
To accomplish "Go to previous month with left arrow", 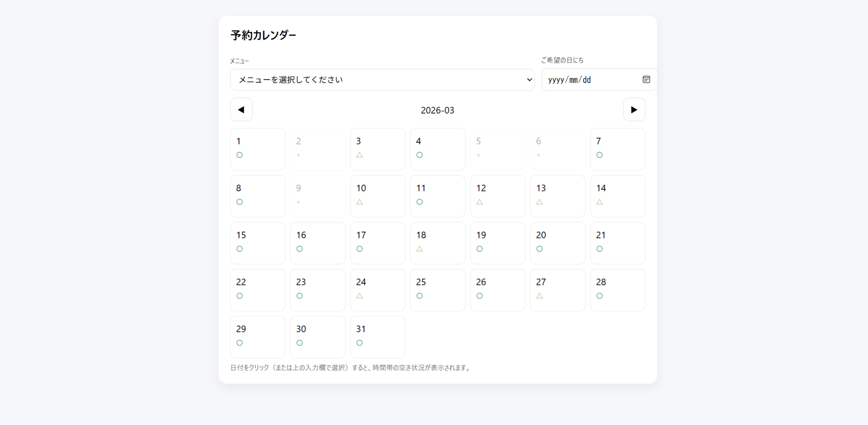I will tap(241, 110).
